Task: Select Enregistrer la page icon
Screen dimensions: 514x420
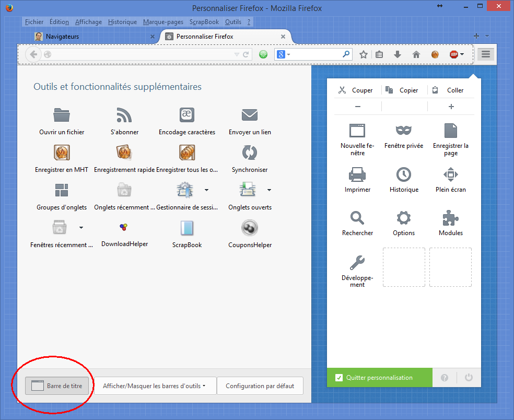Action: pyautogui.click(x=451, y=131)
